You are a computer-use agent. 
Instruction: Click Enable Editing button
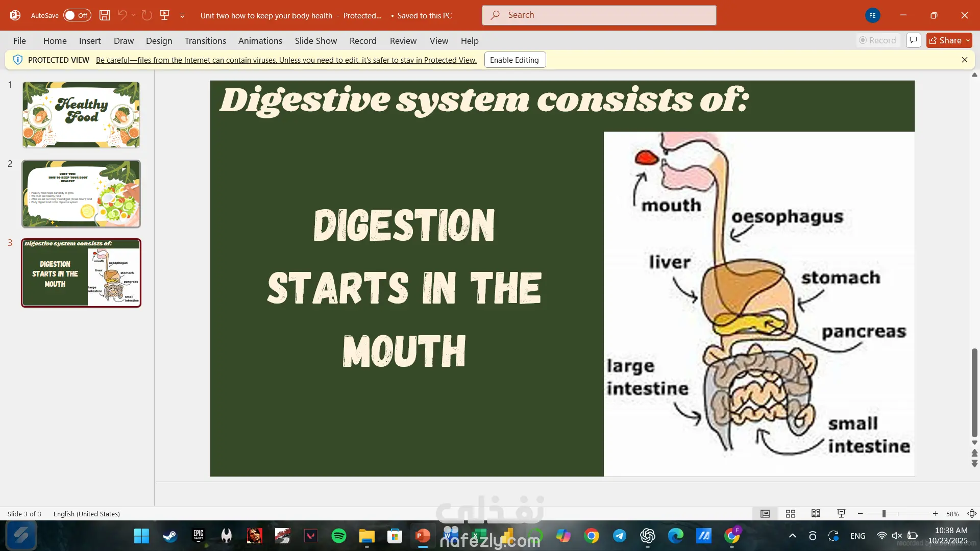tap(514, 60)
